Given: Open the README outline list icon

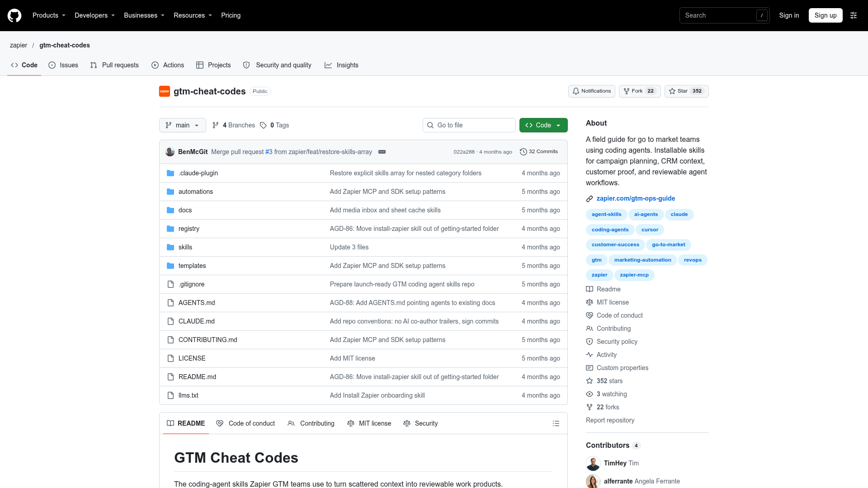Looking at the screenshot, I should [556, 423].
